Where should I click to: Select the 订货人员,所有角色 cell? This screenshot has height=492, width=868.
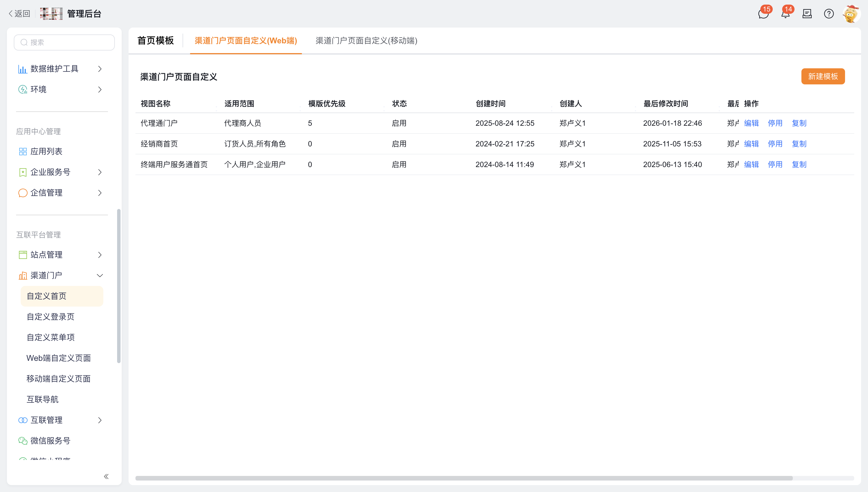click(x=255, y=144)
